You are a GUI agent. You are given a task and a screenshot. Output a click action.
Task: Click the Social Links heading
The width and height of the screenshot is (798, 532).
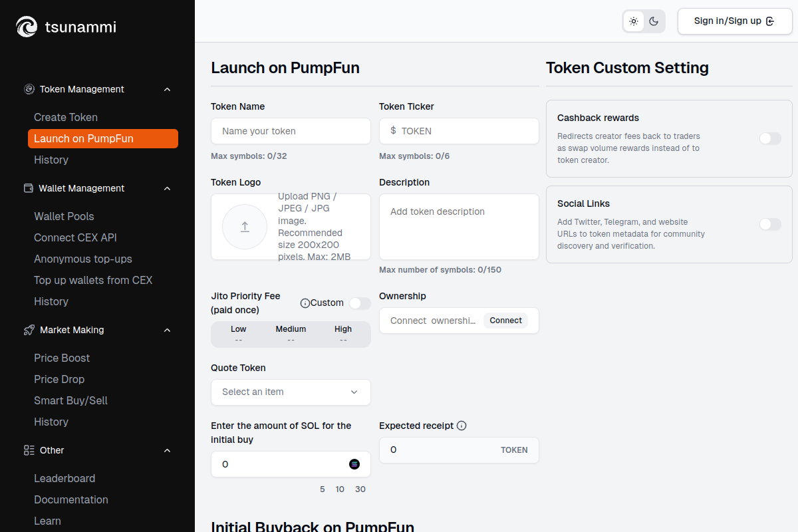point(583,203)
